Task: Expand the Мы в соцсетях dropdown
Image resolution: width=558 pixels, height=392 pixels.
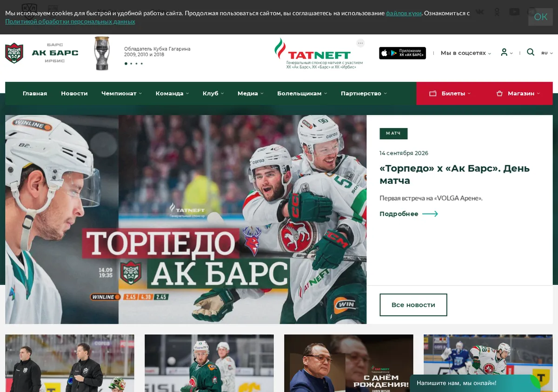Action: pos(466,53)
